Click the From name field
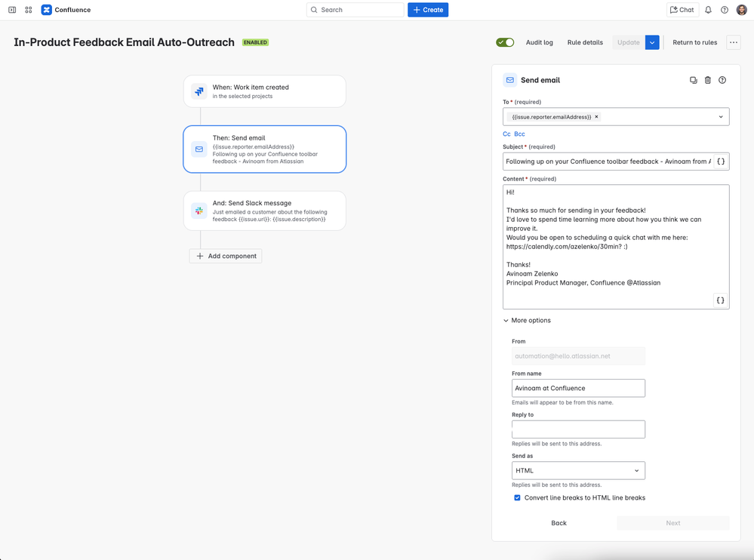This screenshot has width=754, height=560. [x=578, y=389]
